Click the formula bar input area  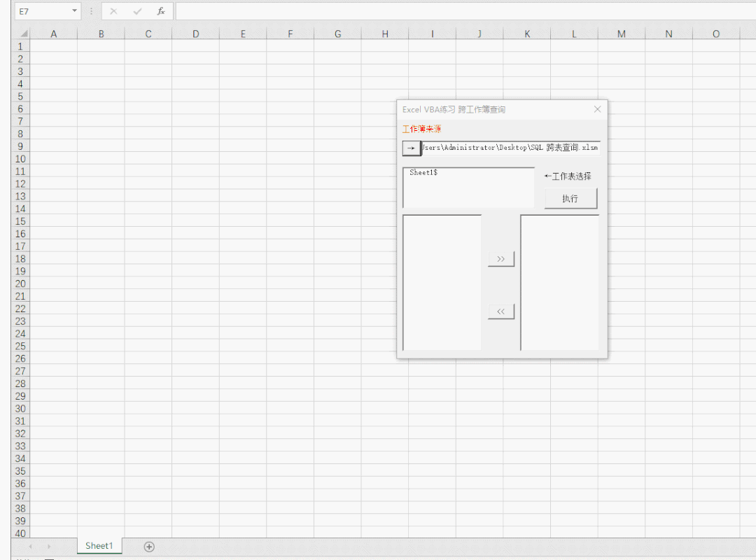click(465, 11)
